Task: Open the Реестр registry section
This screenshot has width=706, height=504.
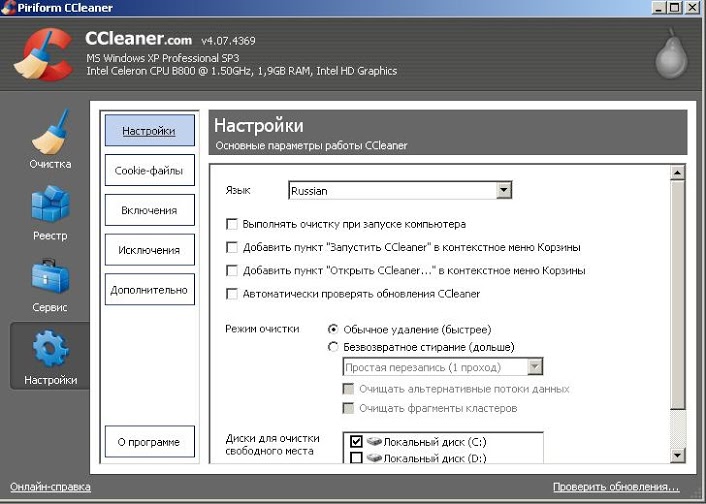Action: (x=50, y=213)
